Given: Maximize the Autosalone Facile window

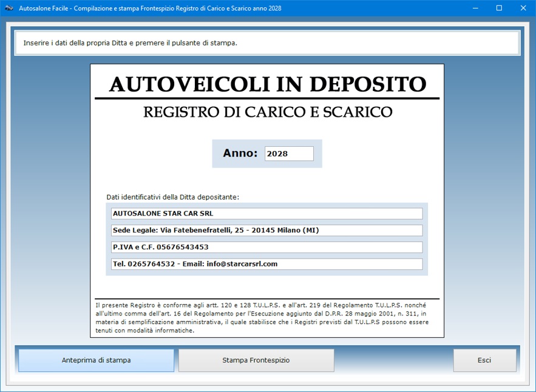Looking at the screenshot, I should pos(499,8).
